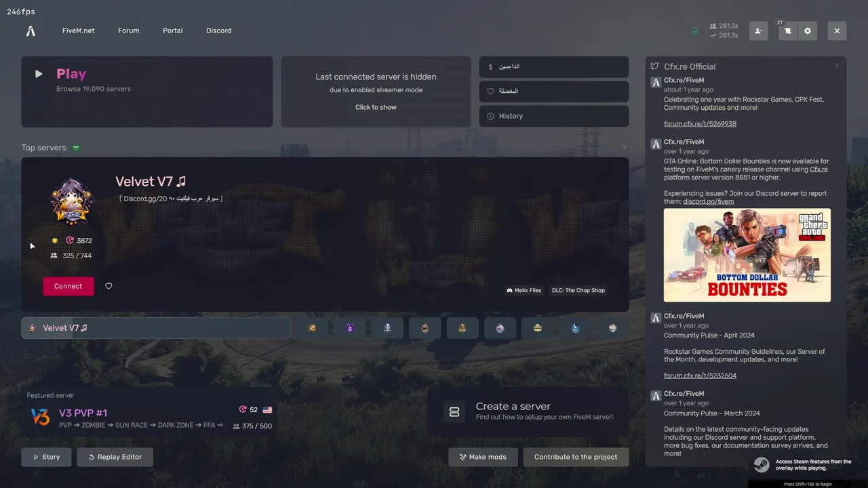Open the supporters list with dollar icon

(553, 67)
